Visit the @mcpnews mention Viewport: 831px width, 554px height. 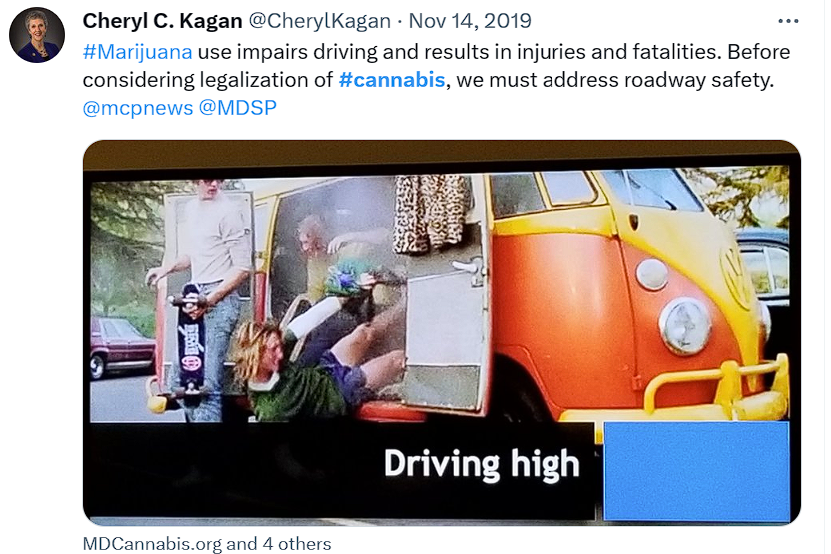tap(138, 108)
